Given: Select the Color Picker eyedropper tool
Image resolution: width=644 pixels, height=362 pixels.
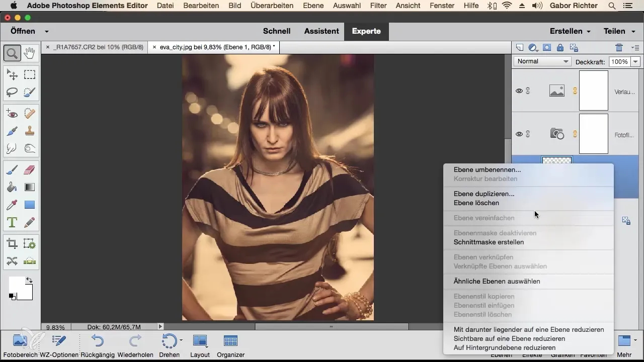Looking at the screenshot, I should 12,205.
